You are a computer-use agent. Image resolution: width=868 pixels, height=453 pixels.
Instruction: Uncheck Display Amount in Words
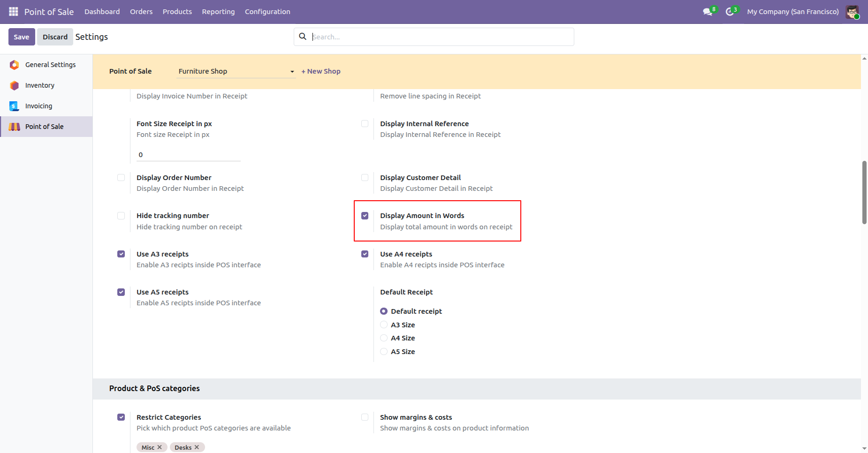click(365, 216)
